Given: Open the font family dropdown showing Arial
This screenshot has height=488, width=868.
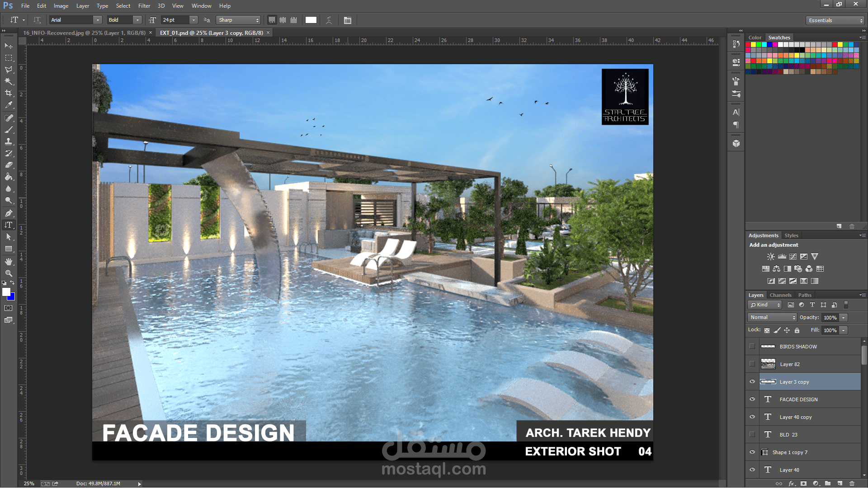Looking at the screenshot, I should click(97, 20).
